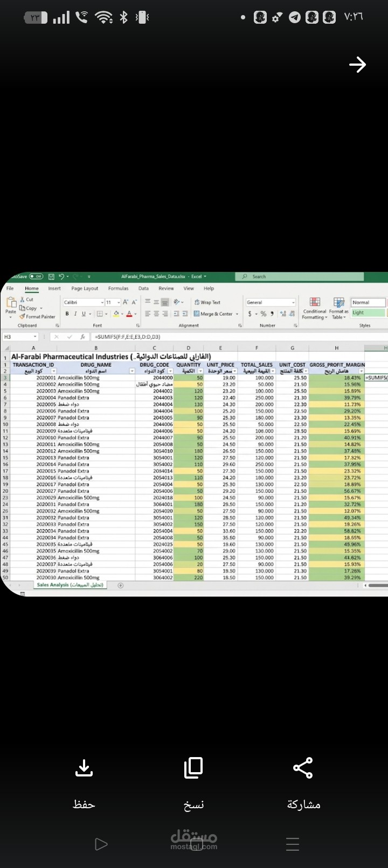Open the Format as Table menu
Viewport: 388px width, 868px height.
point(339,308)
